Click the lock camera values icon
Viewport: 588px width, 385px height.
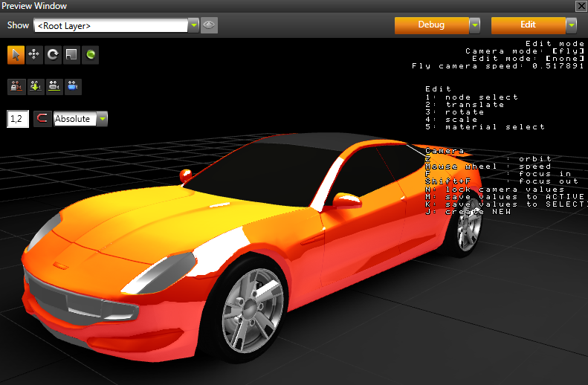(16, 86)
